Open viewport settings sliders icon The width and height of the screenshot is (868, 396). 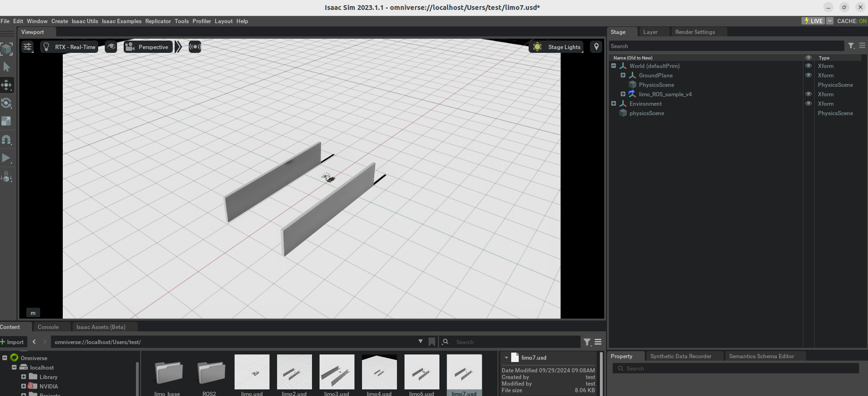point(27,47)
